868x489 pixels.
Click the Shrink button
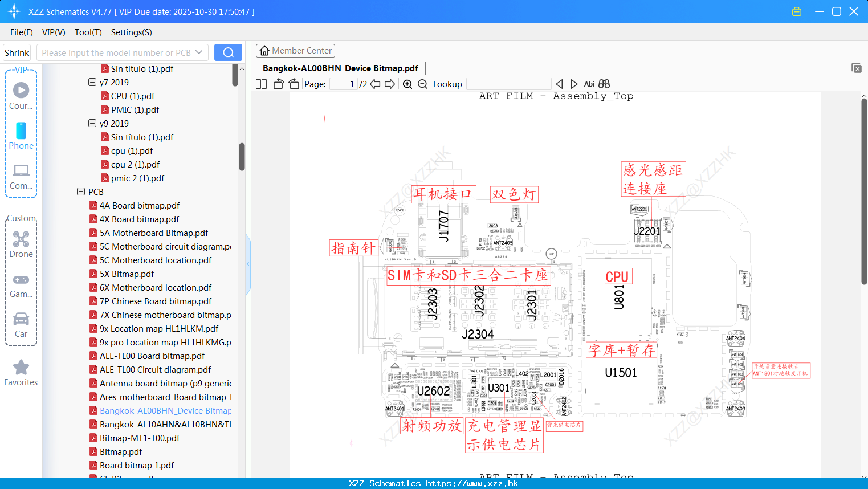(x=17, y=52)
